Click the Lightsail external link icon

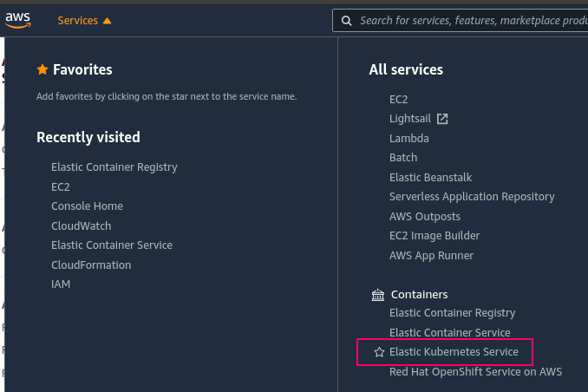point(442,119)
